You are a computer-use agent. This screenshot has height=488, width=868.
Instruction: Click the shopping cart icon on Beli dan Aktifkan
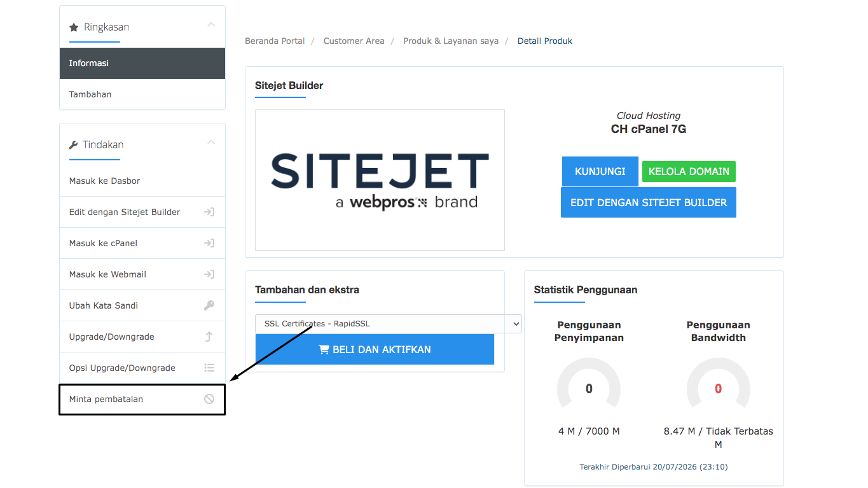(x=324, y=349)
